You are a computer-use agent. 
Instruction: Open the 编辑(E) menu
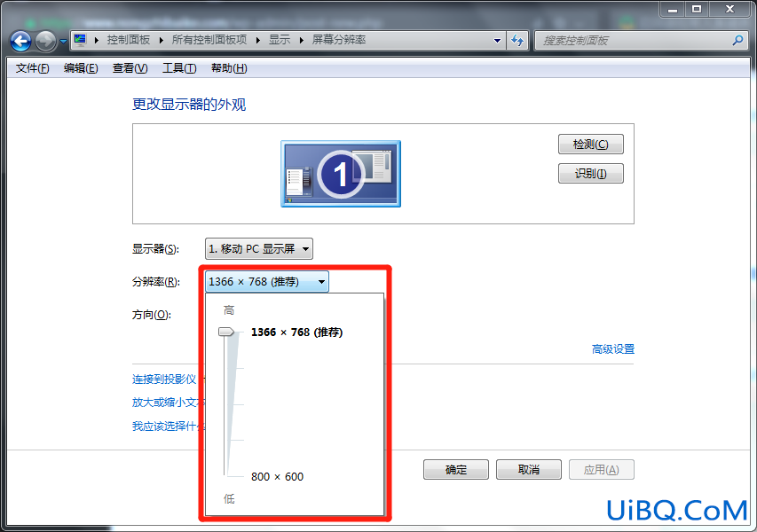(81, 68)
